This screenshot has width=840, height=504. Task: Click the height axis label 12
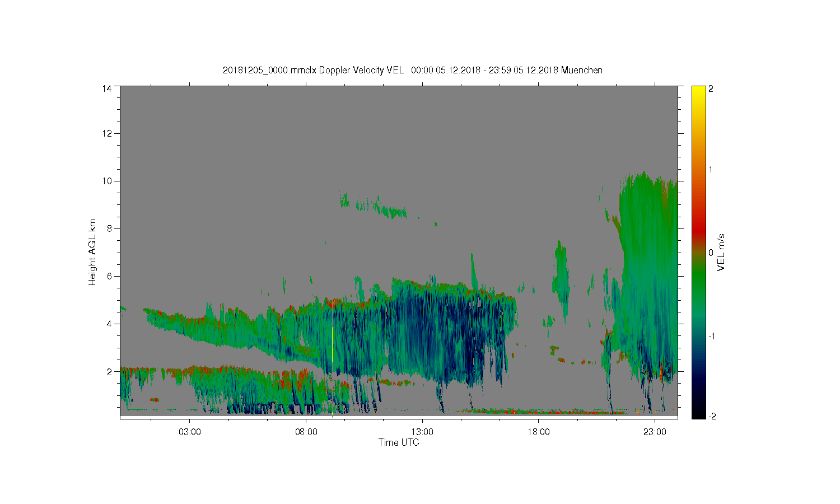click(x=106, y=133)
